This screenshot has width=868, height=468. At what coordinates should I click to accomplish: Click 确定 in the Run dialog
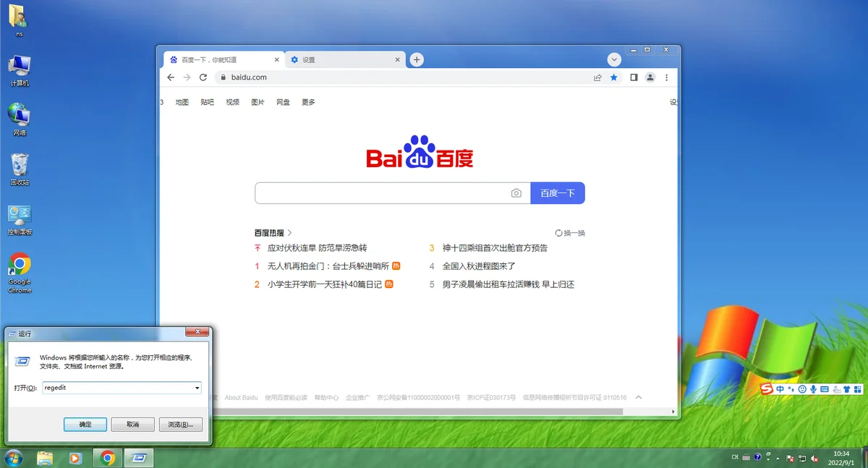tap(85, 425)
